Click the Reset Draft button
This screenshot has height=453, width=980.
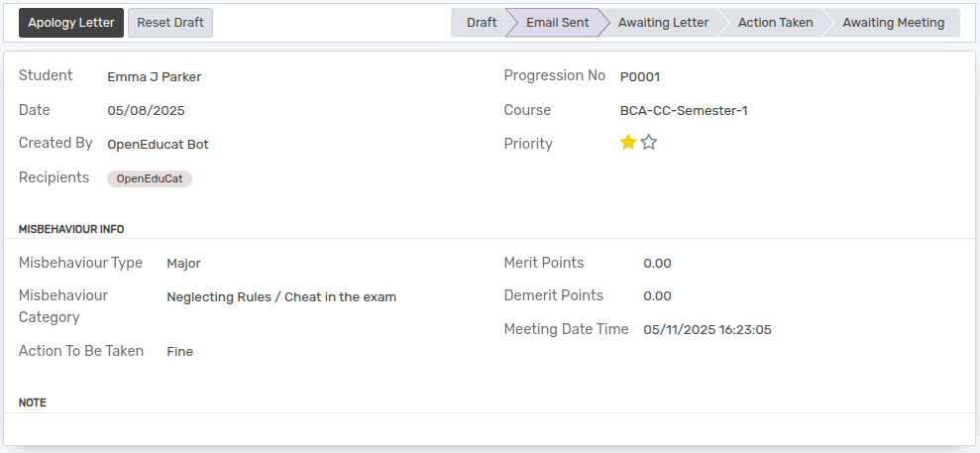pyautogui.click(x=170, y=23)
